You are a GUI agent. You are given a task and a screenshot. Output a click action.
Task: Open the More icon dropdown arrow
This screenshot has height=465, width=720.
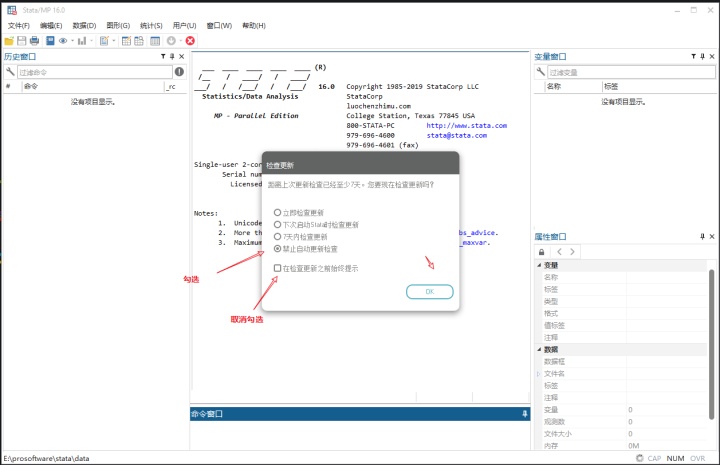pyautogui.click(x=181, y=41)
